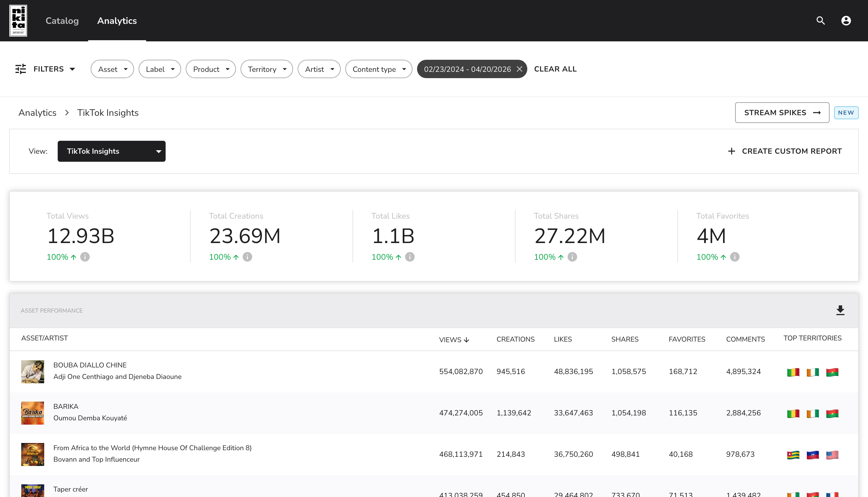Click BOUBA DIALLO CHINE cover thumbnail
868x497 pixels.
[33, 371]
